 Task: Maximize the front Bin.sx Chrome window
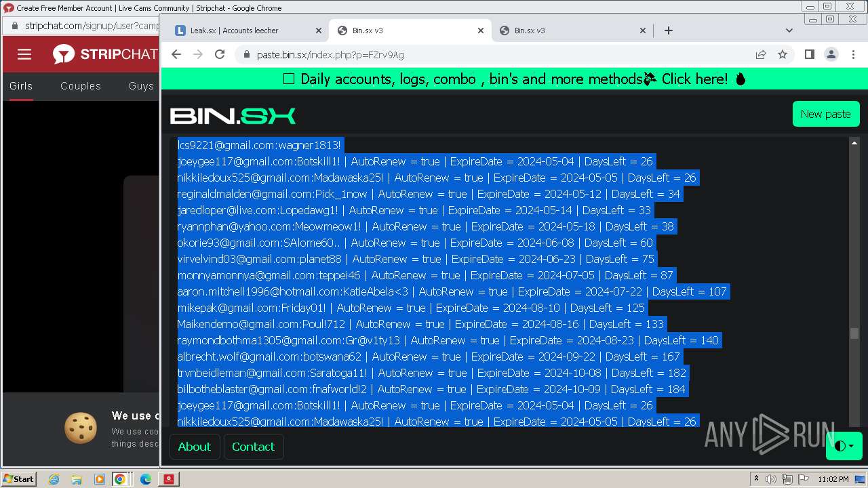coord(829,19)
